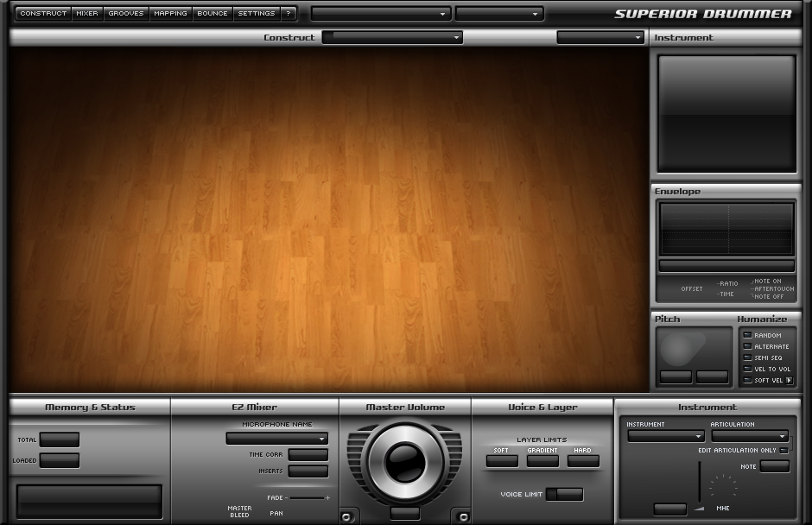Open the Grooves tab
This screenshot has height=525, width=812.
click(126, 14)
